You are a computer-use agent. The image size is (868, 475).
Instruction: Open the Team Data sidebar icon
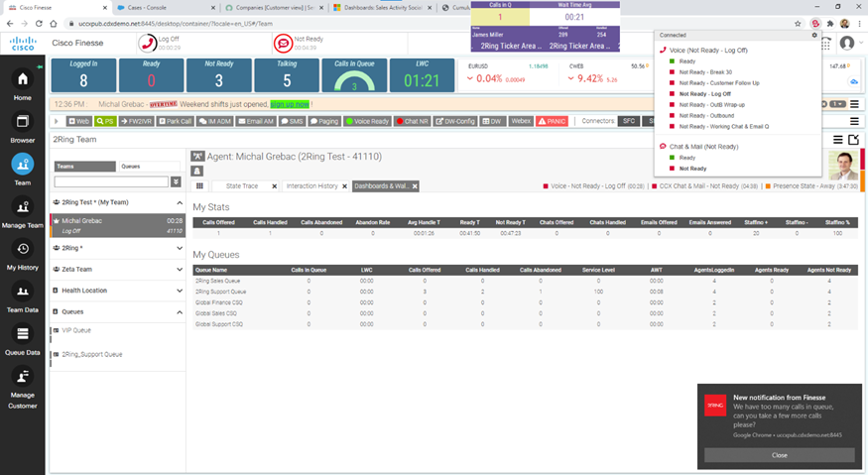pos(22,297)
